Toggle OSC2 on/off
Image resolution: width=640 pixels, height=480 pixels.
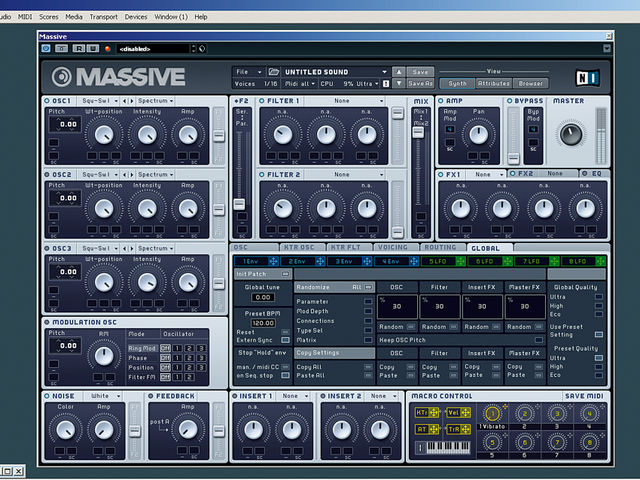(47, 174)
